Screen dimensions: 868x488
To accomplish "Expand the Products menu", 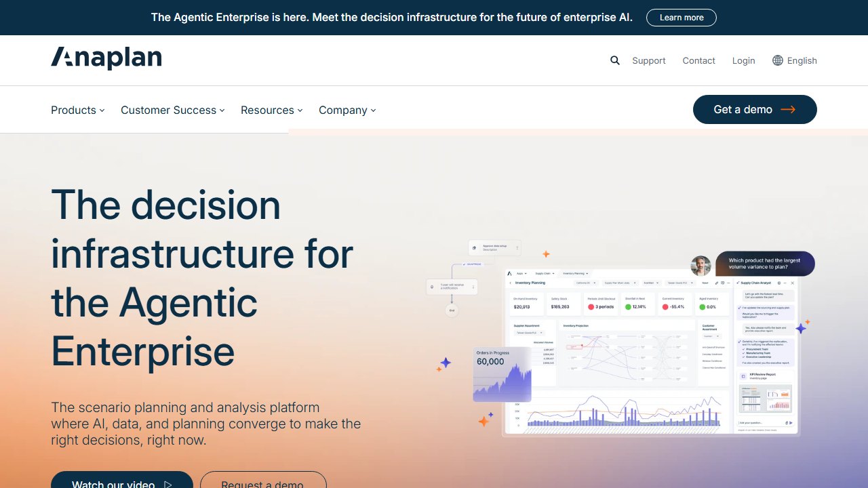I will 78,110.
